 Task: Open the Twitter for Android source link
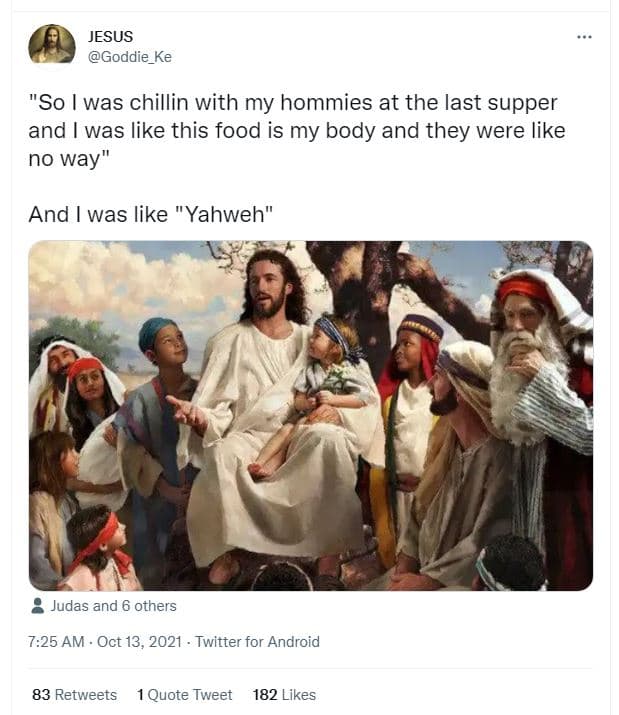pos(257,642)
